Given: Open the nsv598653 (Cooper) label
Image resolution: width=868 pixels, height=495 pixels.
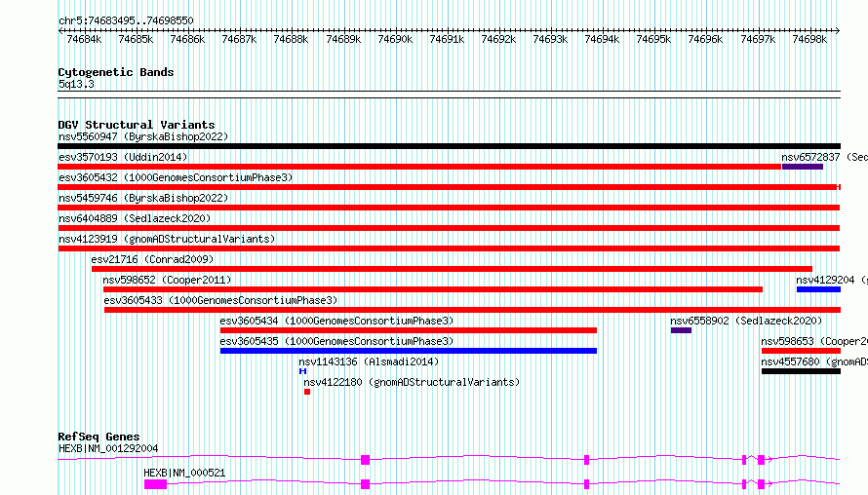Looking at the screenshot, I should pos(814,341).
